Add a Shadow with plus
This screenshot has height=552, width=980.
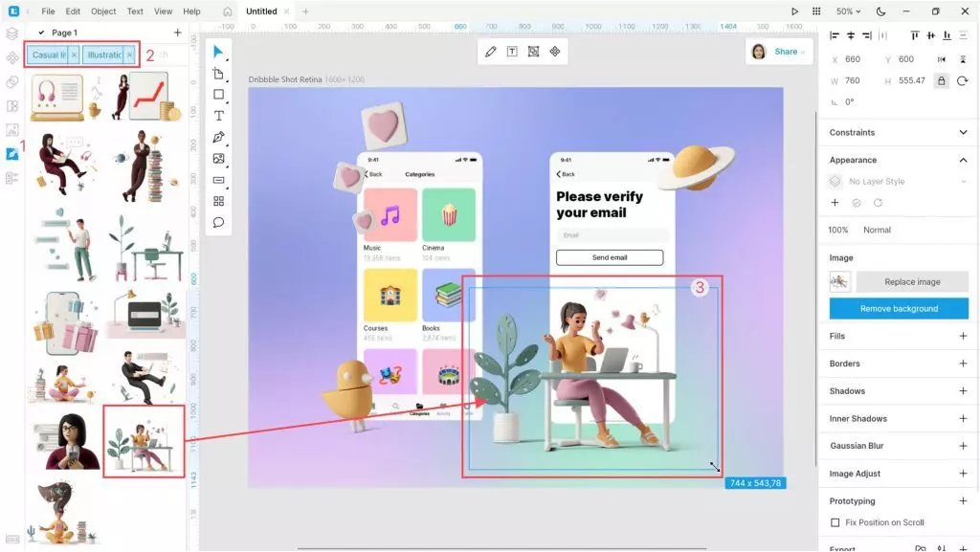963,391
